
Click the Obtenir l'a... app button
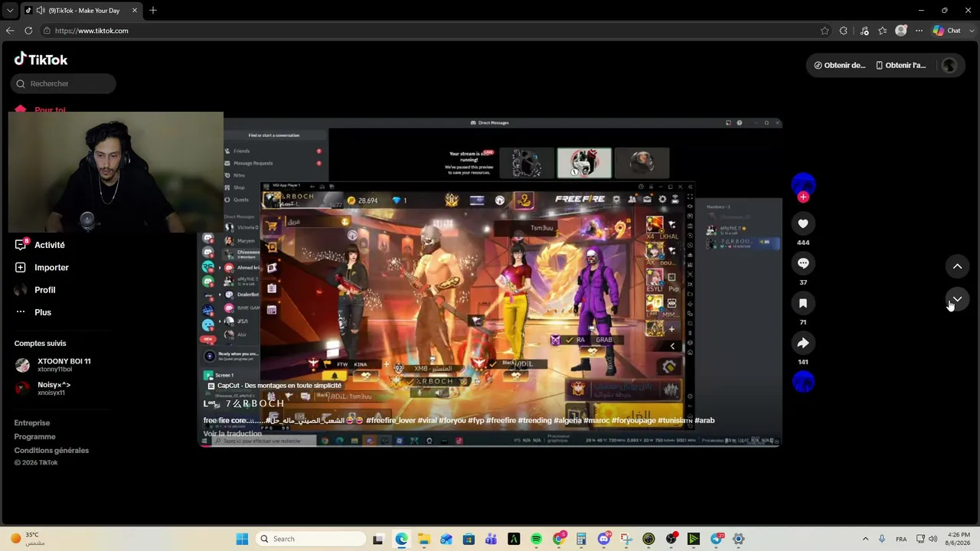click(901, 65)
